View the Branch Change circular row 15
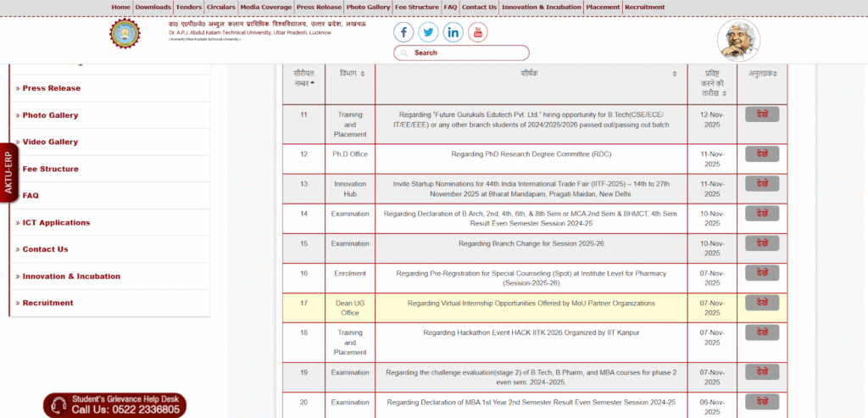 pyautogui.click(x=761, y=243)
